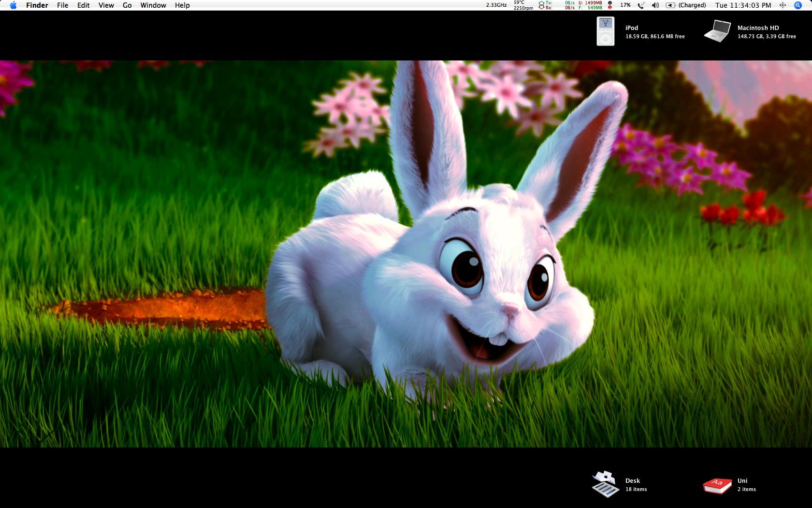Open the battery power plug icon
This screenshot has width=812, height=508.
click(x=670, y=5)
